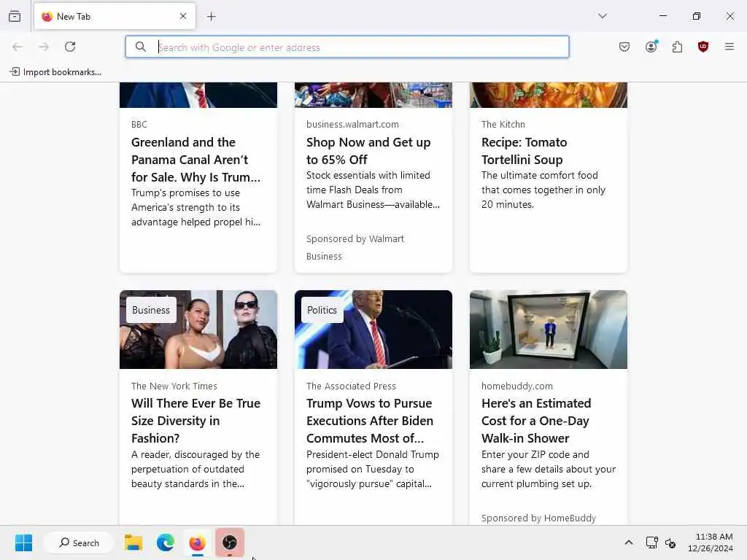
Task: Open a new tab with plus button
Action: (211, 17)
